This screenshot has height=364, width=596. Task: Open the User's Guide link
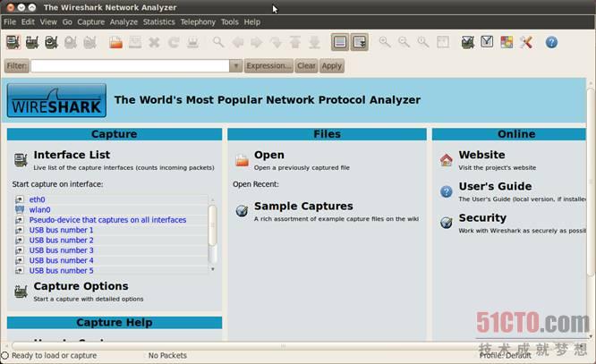pyautogui.click(x=495, y=186)
